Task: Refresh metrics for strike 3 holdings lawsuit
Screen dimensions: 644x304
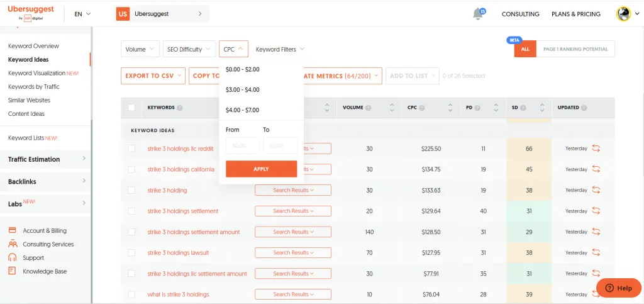Action: 596,252
